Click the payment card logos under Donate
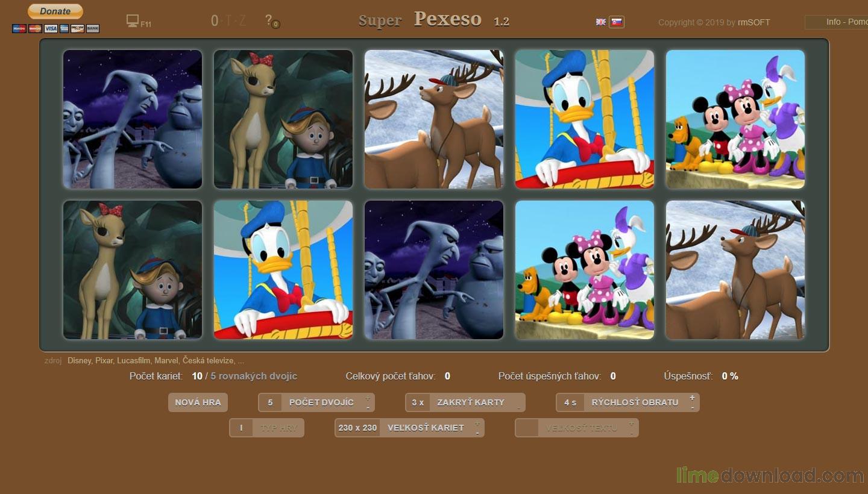Viewport: 868px width, 494px height. click(55, 28)
